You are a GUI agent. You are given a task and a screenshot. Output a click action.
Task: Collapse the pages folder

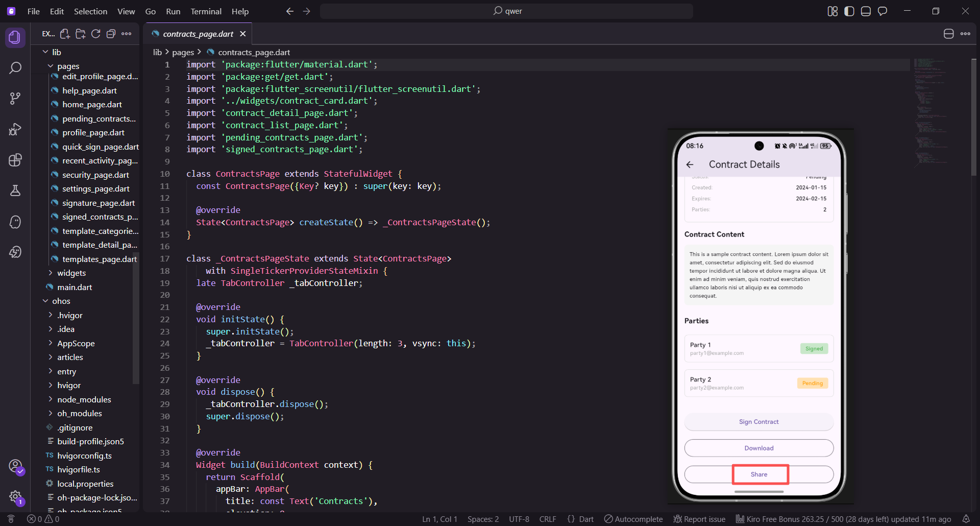pyautogui.click(x=51, y=66)
